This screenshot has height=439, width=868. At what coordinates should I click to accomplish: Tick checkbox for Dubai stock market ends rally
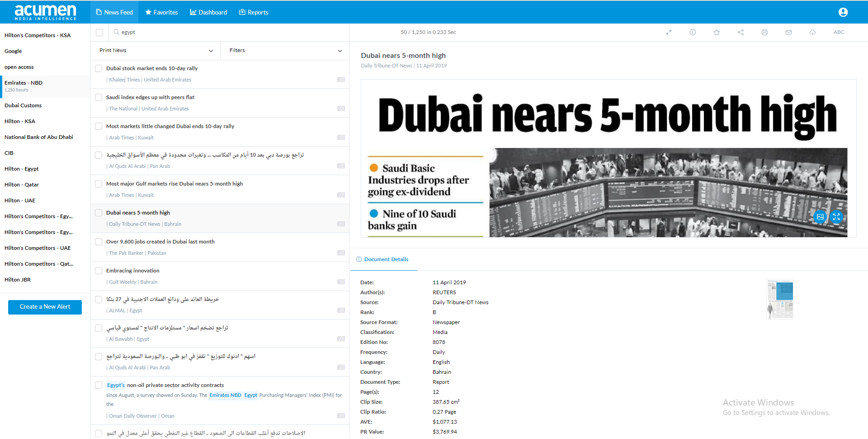coord(99,68)
